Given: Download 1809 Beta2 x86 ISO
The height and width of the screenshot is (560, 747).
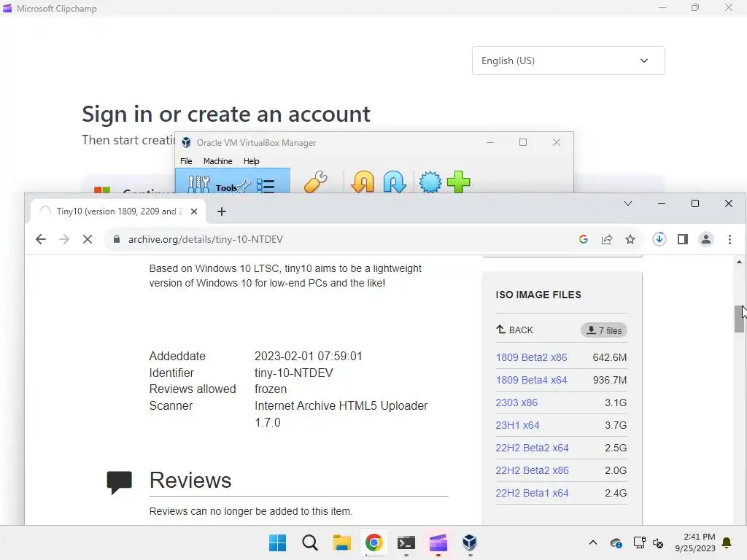Looking at the screenshot, I should [x=531, y=357].
